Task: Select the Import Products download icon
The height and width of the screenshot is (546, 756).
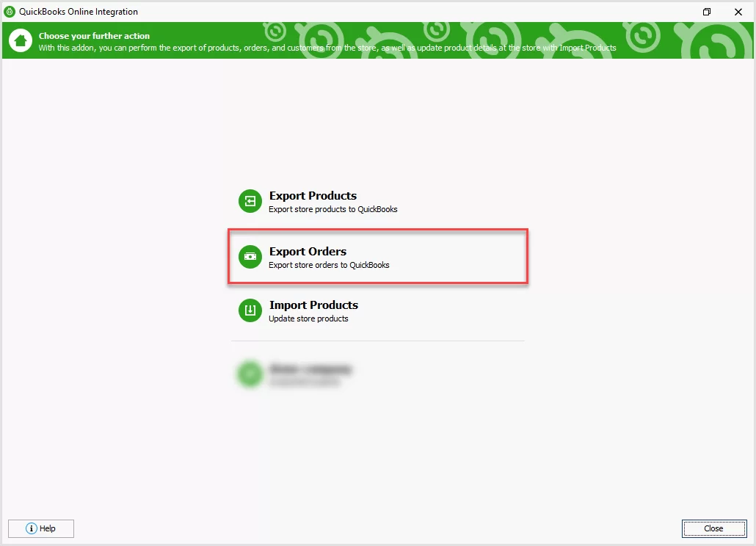Action: (x=250, y=310)
